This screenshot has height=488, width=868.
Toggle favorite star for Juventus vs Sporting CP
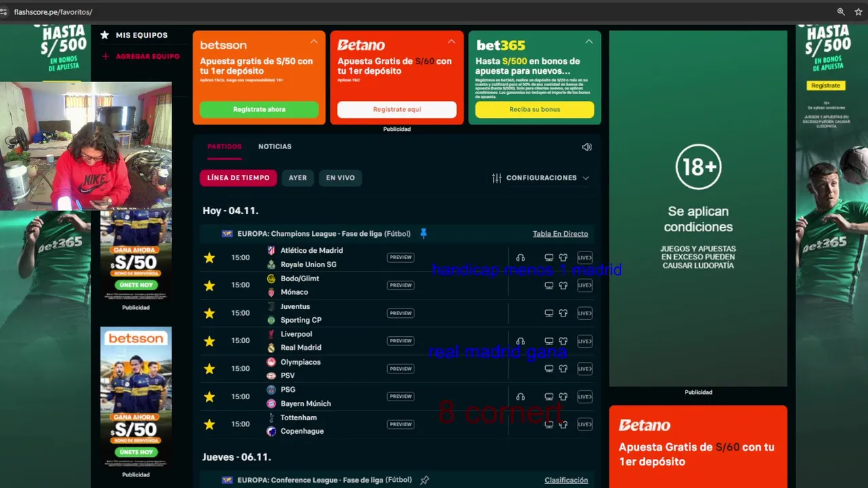(210, 313)
